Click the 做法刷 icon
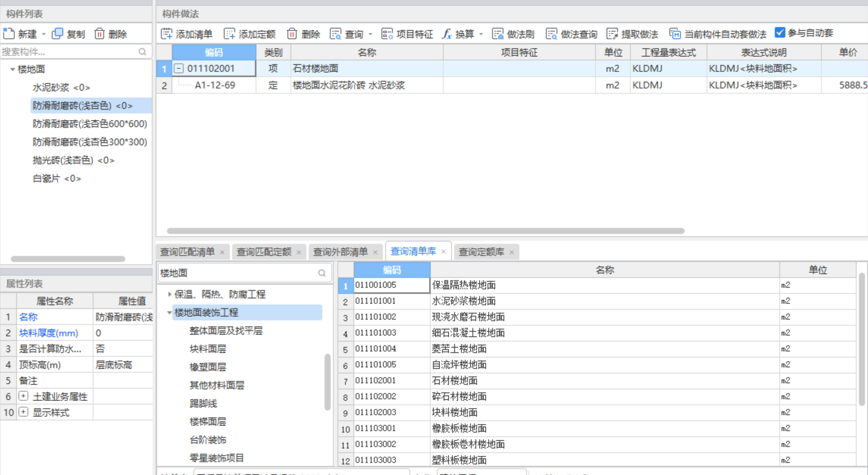 pyautogui.click(x=498, y=34)
